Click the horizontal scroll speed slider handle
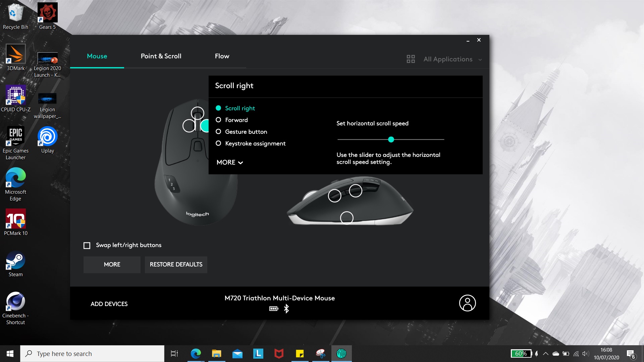Viewport: 644px width, 362px height. pos(391,139)
